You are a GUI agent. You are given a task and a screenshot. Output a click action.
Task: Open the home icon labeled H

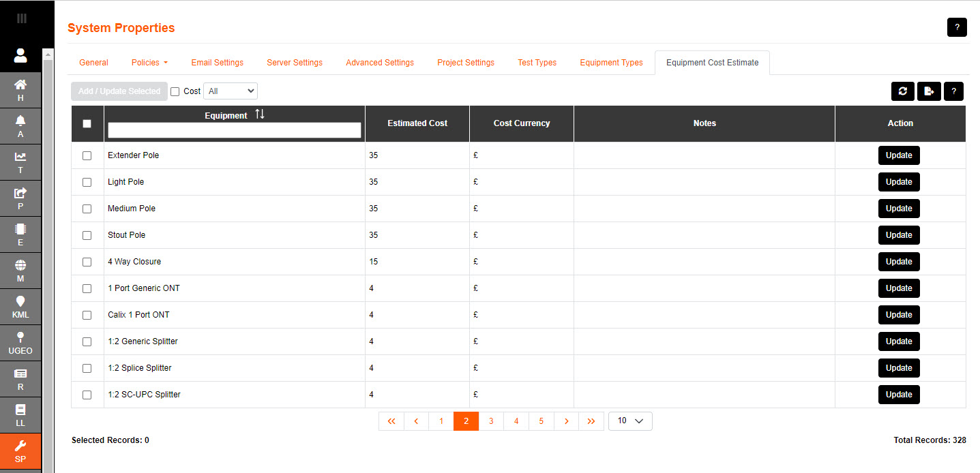[x=20, y=90]
